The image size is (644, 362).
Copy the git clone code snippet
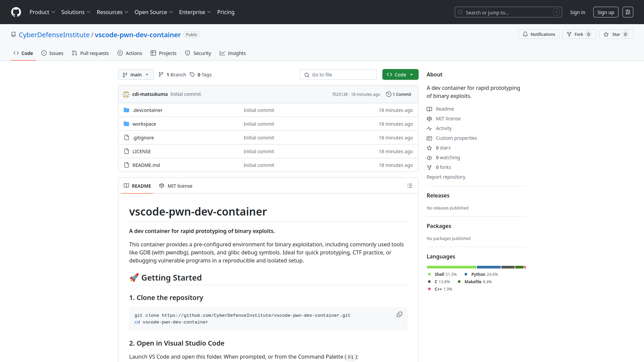pyautogui.click(x=399, y=314)
